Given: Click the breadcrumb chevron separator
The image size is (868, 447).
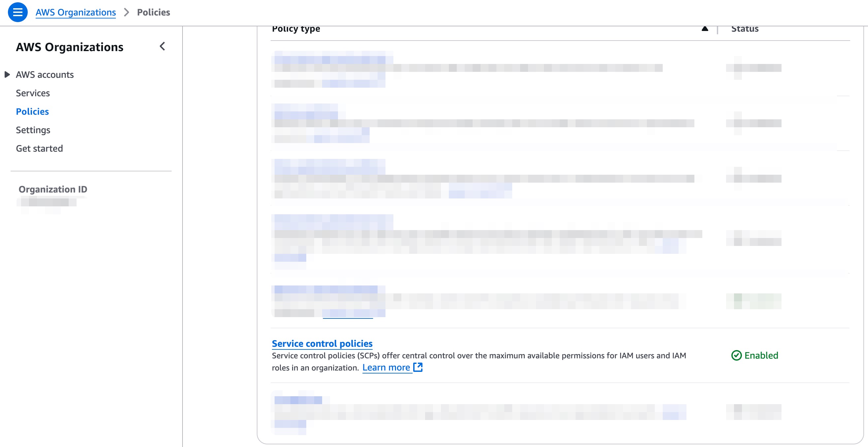Looking at the screenshot, I should pyautogui.click(x=126, y=13).
